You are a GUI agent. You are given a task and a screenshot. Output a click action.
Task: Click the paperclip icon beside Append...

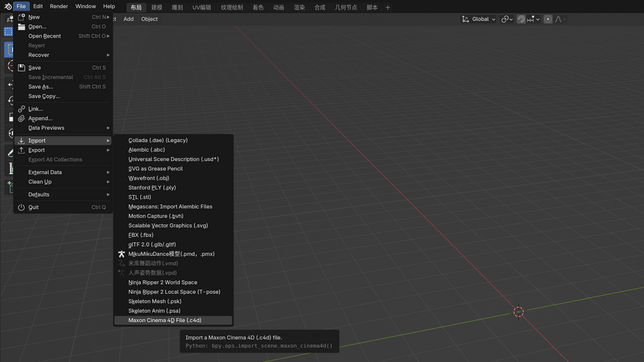[21, 118]
